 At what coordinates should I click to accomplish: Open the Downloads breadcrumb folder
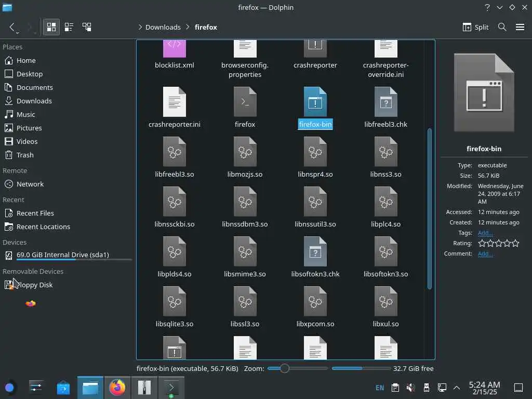coord(163,27)
